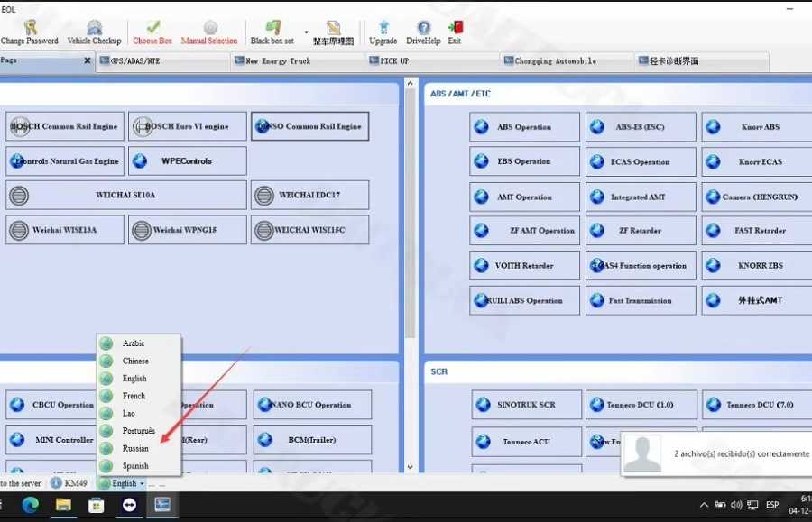Open FAST Retarder
This screenshot has width=812, height=522.
pos(757,231)
